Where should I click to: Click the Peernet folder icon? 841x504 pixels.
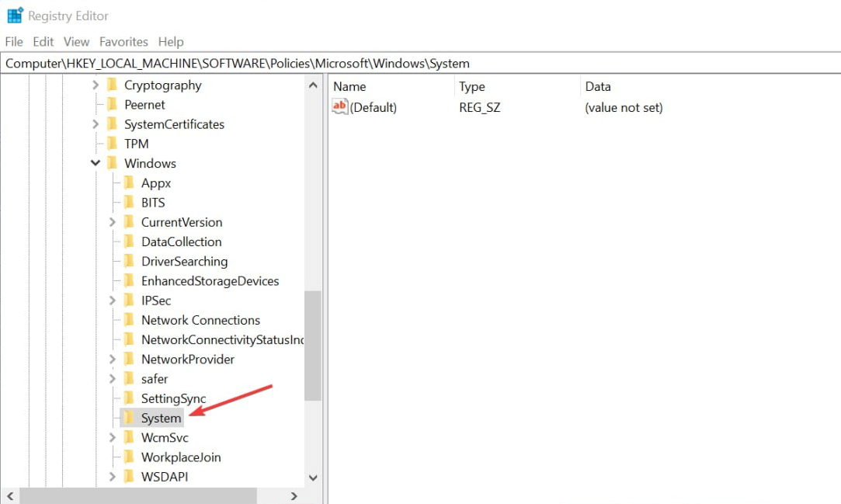[112, 104]
